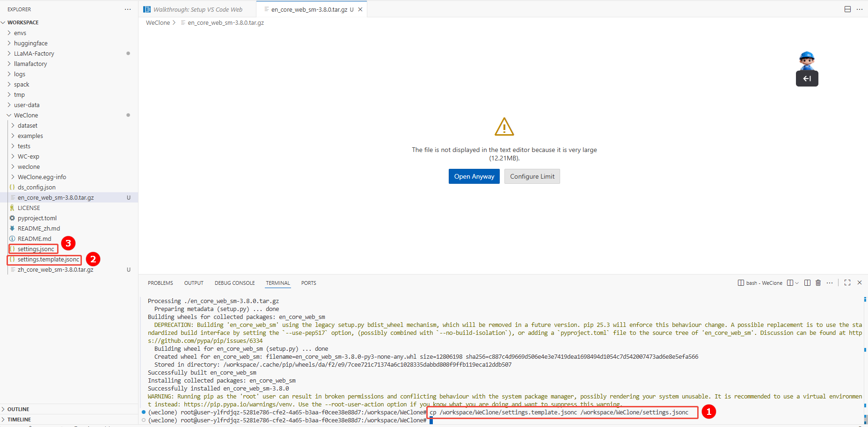Close the terminal panel

[860, 283]
